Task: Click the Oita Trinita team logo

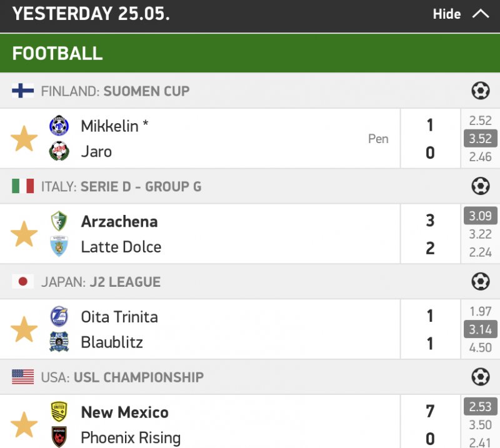Action: (59, 316)
